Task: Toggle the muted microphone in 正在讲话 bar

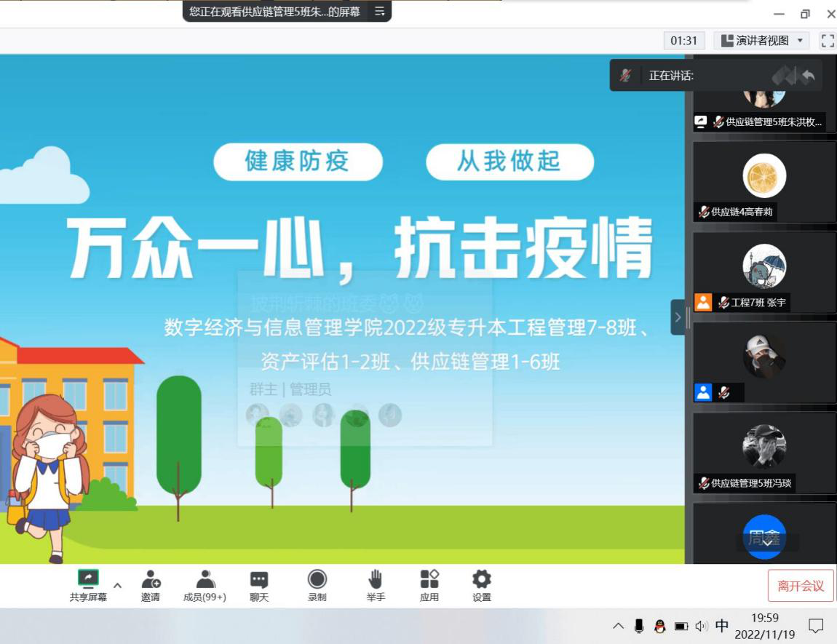Action: pos(625,76)
